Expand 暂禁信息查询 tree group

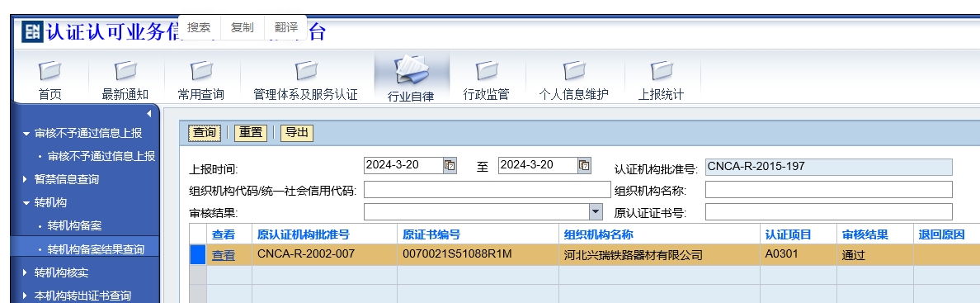pos(26,180)
